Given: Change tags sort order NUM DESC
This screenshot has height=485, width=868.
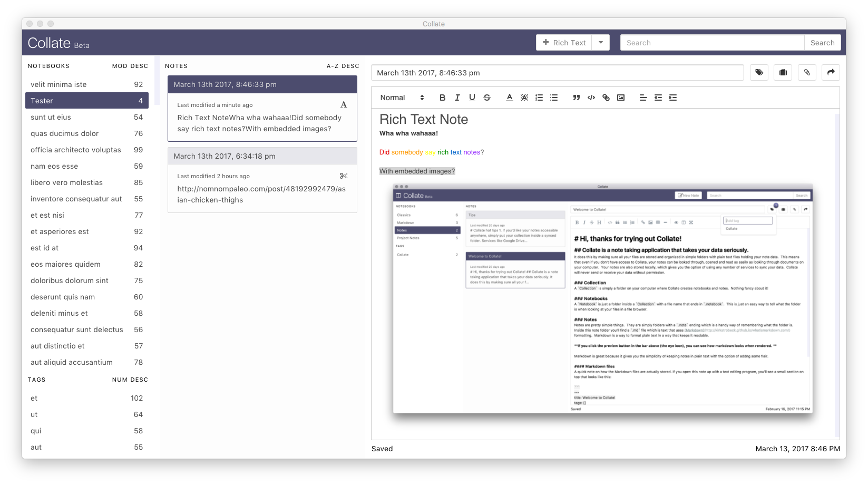Looking at the screenshot, I should (130, 380).
